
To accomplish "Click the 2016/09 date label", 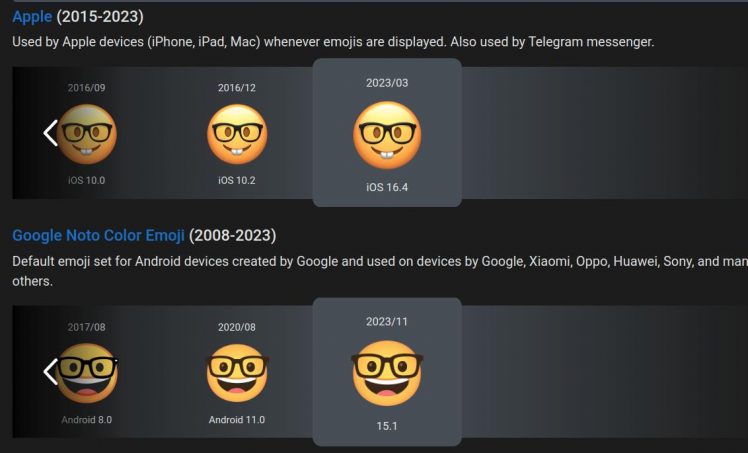I will point(86,88).
